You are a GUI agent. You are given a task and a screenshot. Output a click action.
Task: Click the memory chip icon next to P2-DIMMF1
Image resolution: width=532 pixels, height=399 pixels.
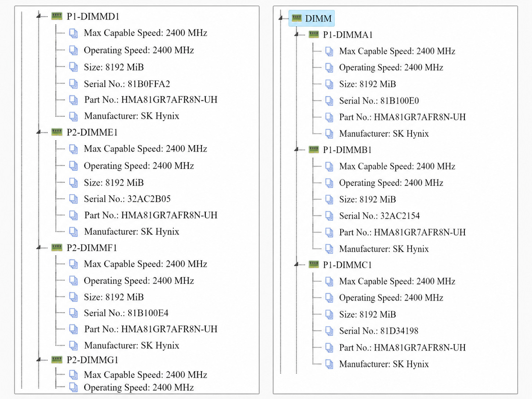pyautogui.click(x=57, y=247)
